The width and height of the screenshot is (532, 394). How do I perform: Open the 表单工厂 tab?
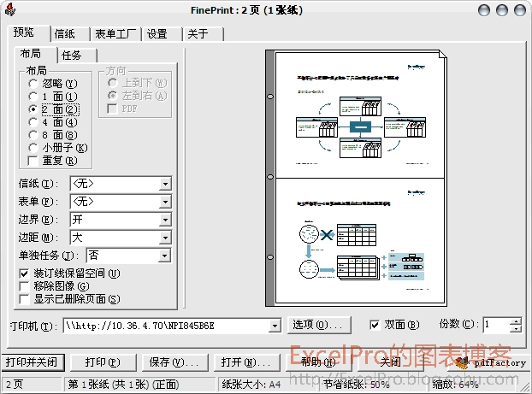115,34
